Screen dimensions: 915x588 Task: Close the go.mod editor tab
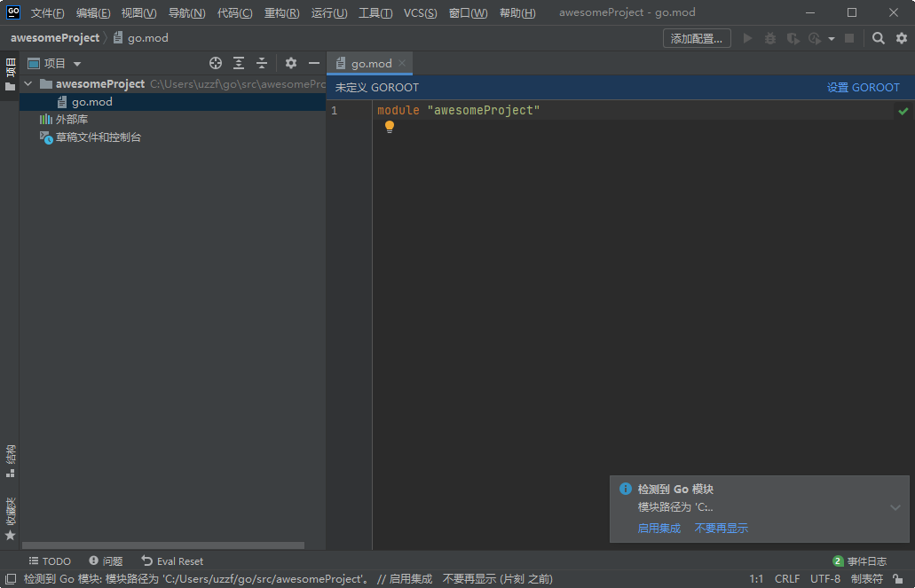tap(402, 63)
